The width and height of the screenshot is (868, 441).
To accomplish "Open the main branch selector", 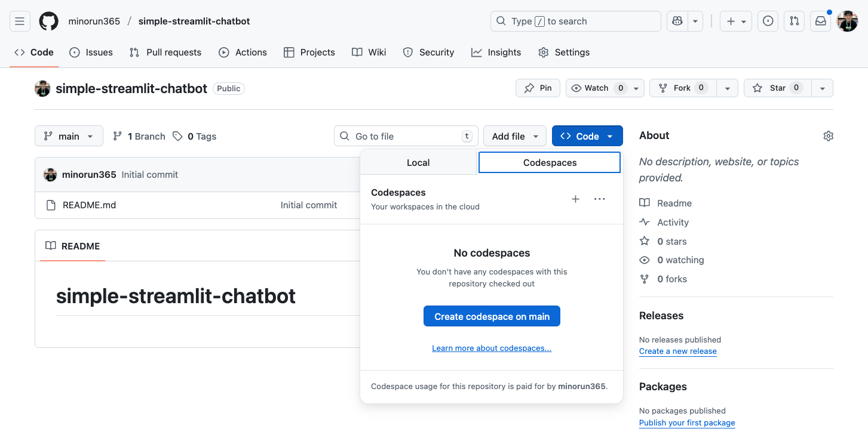I will [x=69, y=136].
